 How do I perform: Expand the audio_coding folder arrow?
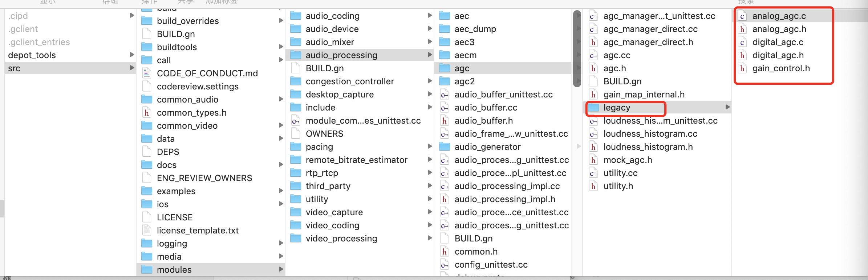click(x=430, y=16)
